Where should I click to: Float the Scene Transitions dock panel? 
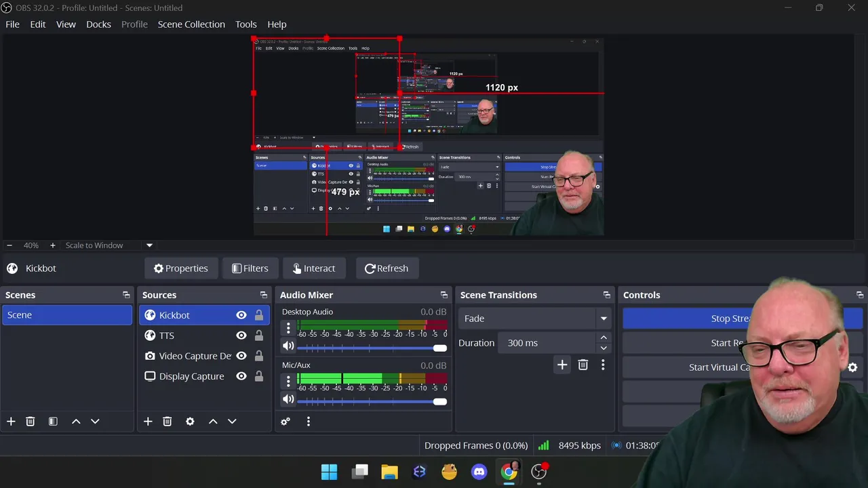pyautogui.click(x=607, y=295)
